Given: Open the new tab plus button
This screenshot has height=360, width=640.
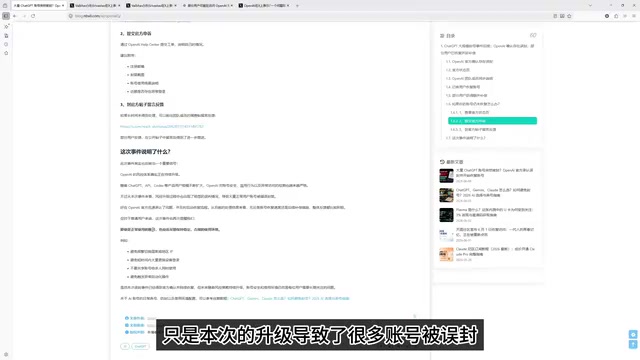Looking at the screenshot, I should 297,6.
